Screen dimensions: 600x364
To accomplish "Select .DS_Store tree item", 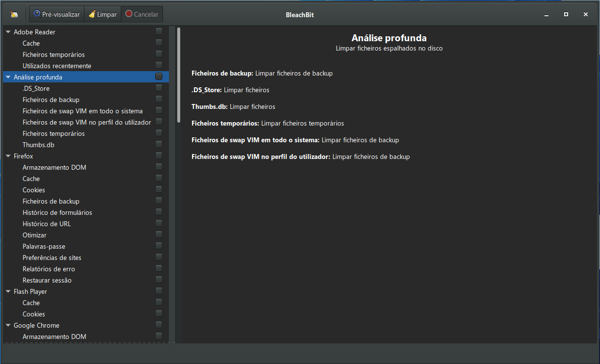I will point(86,88).
